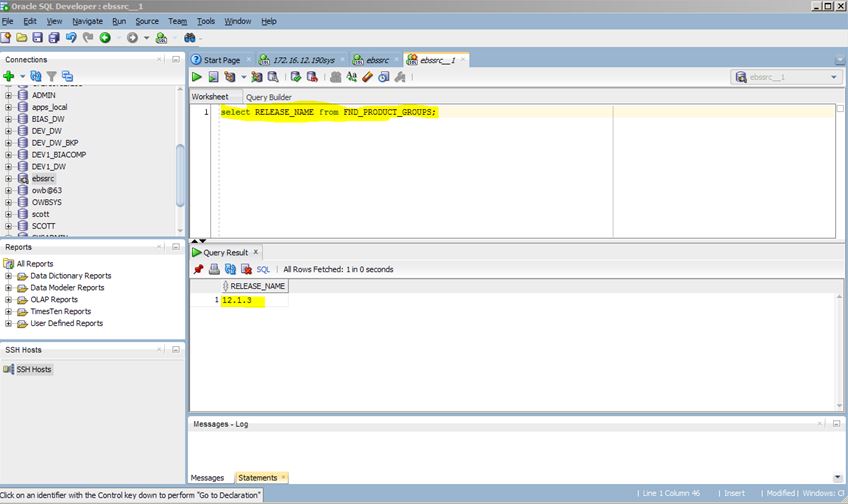Select SSH Hosts tree node
The height and width of the screenshot is (504, 848).
(34, 369)
